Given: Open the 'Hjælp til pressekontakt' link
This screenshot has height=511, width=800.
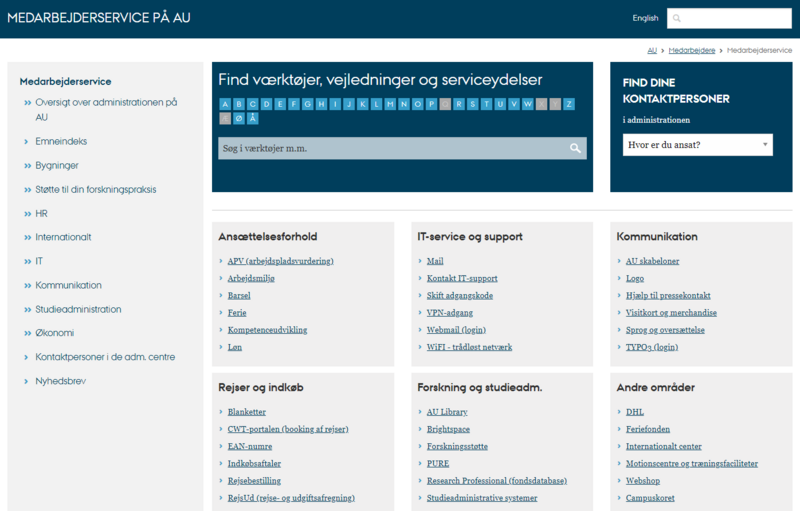Looking at the screenshot, I should 668,296.
